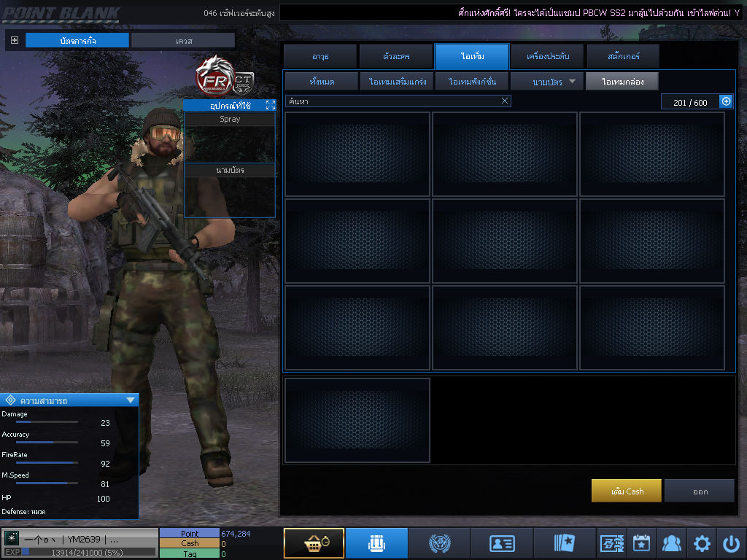This screenshot has height=560, width=747.
Task: Click the Accuracy stat bar
Action: point(47,443)
